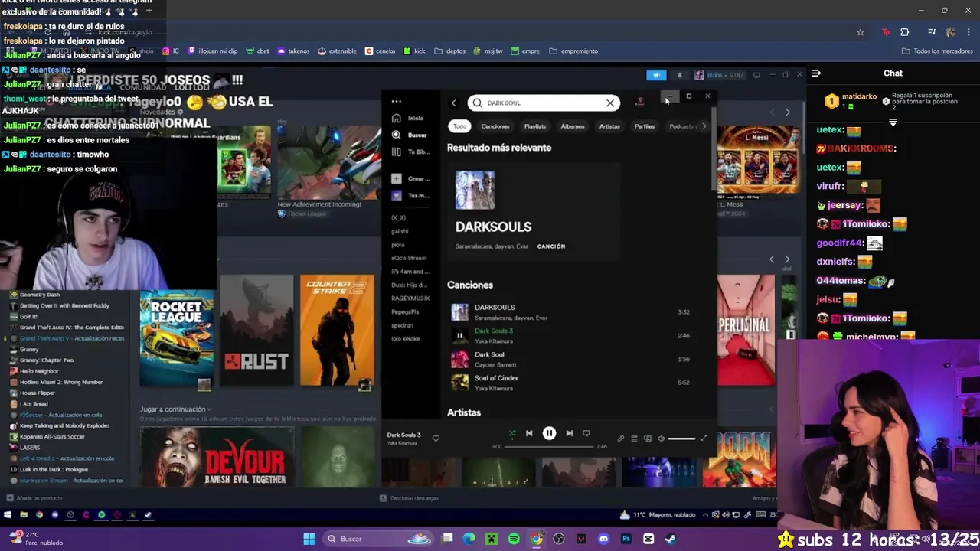Click the Crear plus icon in Spotify
The image size is (980, 551).
coord(396,178)
